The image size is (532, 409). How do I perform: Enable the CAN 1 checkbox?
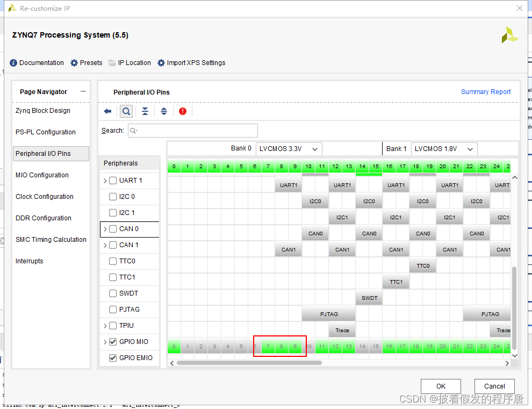click(113, 245)
